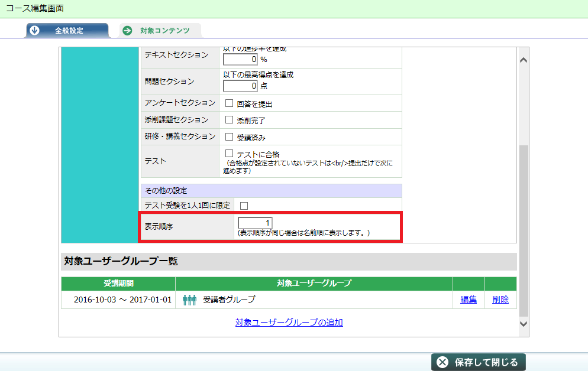The height and width of the screenshot is (371, 588).
Task: Click the アンケートセクション row label
Action: 180,103
